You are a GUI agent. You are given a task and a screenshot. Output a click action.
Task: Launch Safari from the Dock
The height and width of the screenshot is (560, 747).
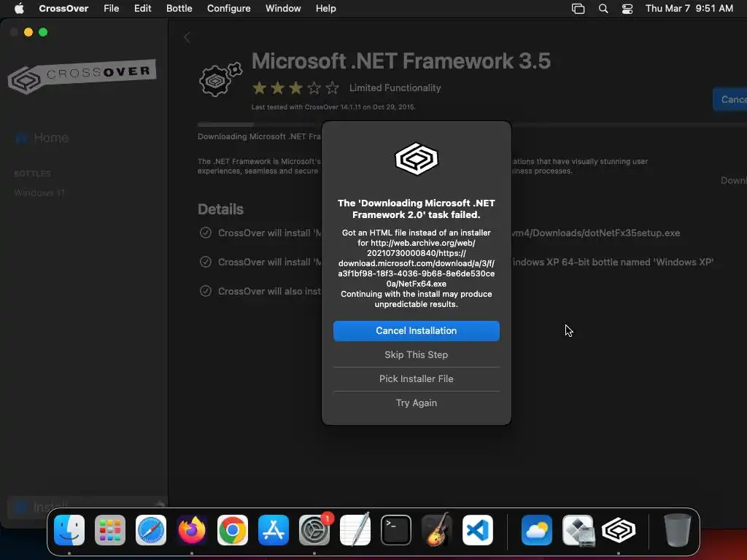[151, 530]
